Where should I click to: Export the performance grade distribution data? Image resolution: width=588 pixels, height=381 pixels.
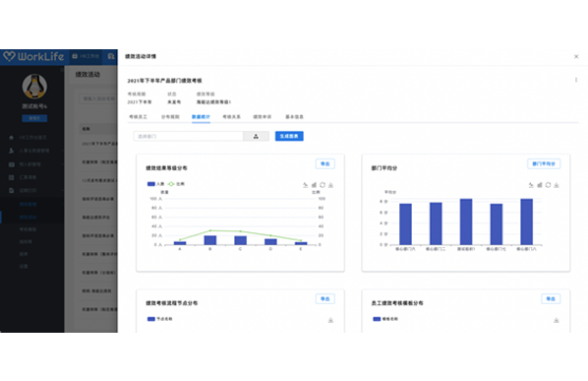coord(325,163)
